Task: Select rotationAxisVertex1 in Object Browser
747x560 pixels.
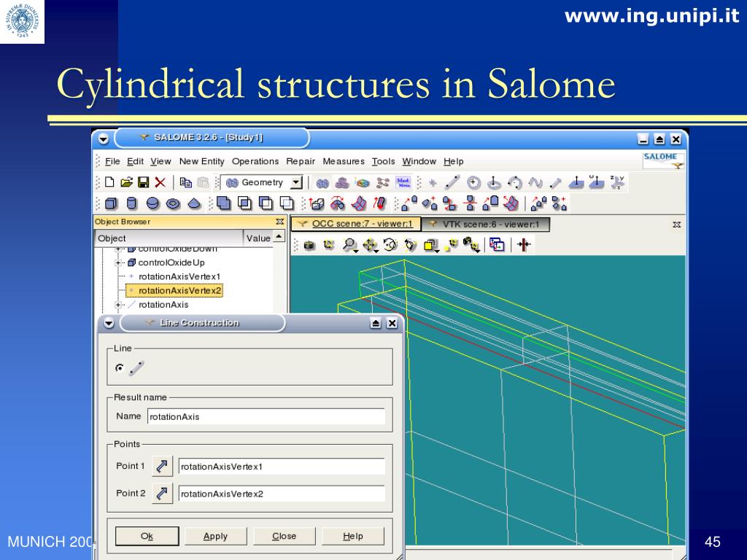Action: click(179, 276)
